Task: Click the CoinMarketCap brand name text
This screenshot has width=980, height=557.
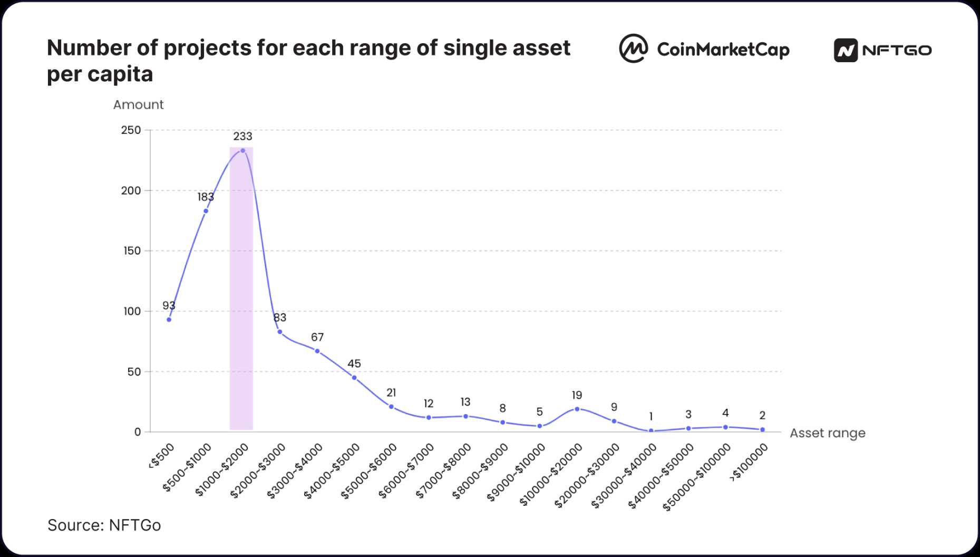Action: pos(723,50)
